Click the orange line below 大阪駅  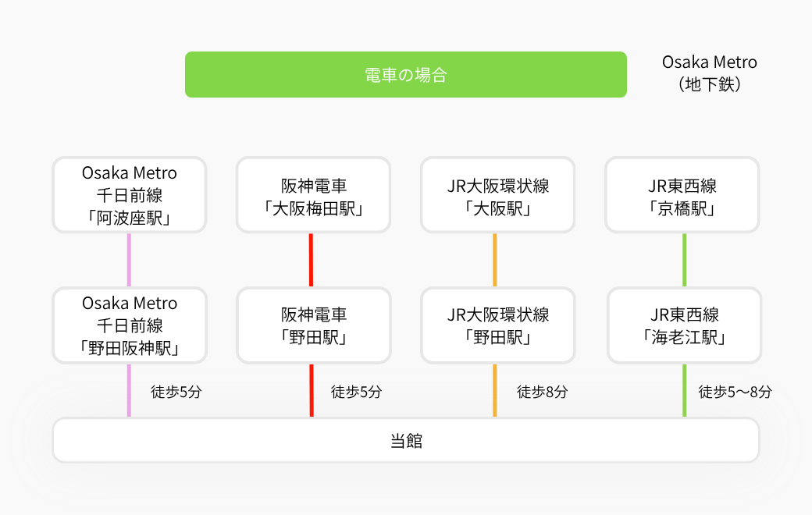494,260
